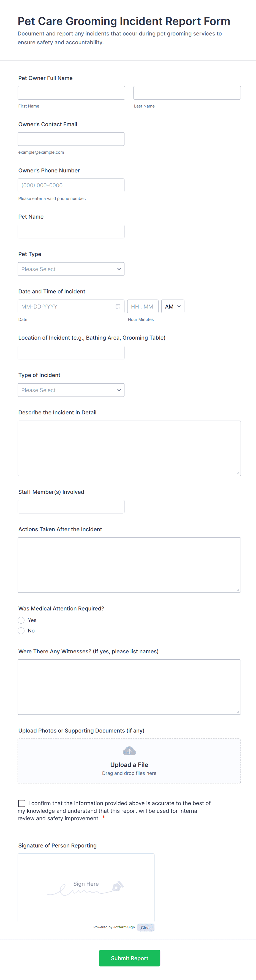Click the Staff Member(s) Involved field

[x=71, y=507]
